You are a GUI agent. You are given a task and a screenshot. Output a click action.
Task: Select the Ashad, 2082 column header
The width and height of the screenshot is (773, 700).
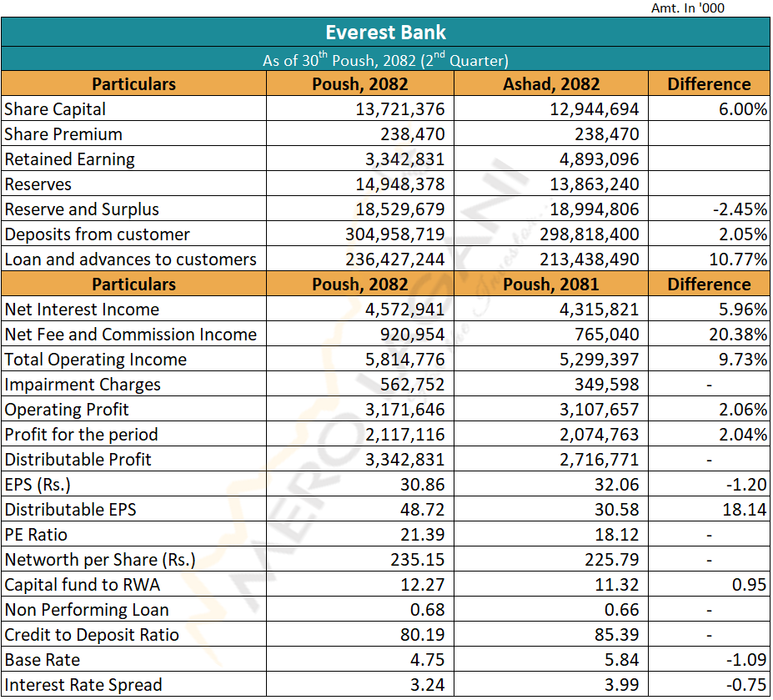click(x=550, y=84)
